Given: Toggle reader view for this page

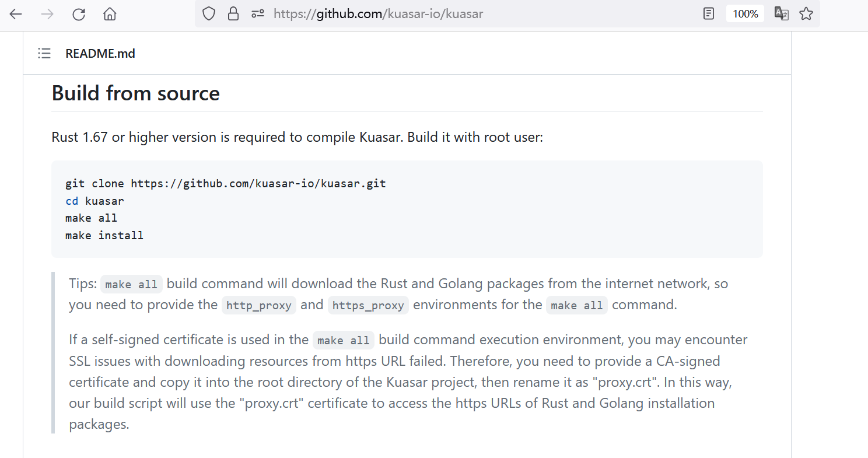Looking at the screenshot, I should pos(709,14).
